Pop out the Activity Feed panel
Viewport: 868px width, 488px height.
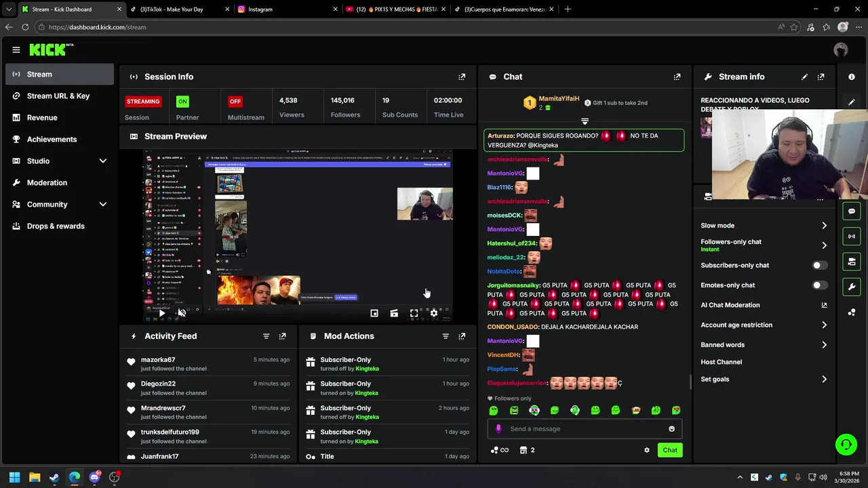(x=283, y=336)
